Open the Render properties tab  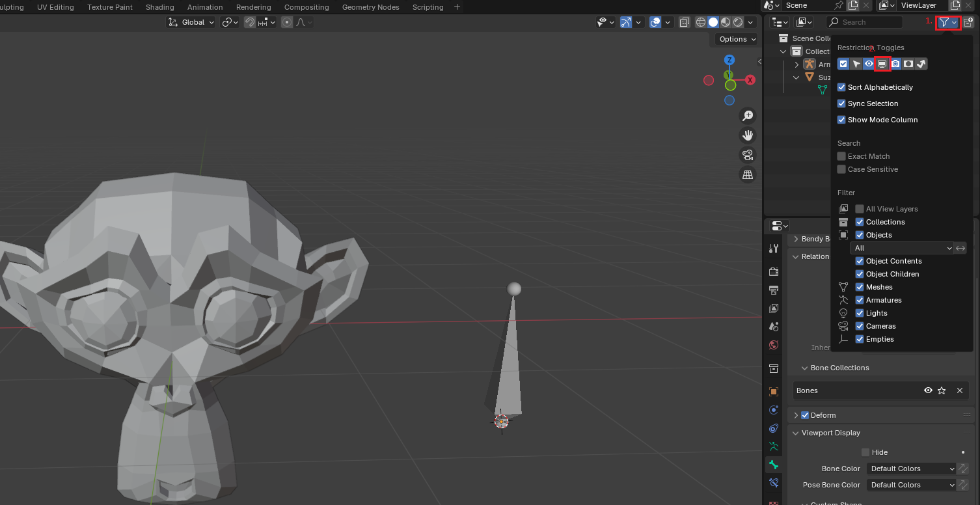(x=774, y=271)
